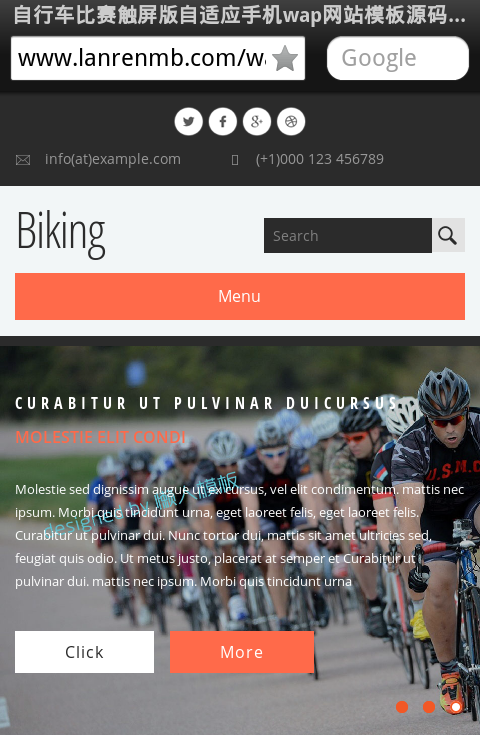Click the phone icon beside number
Viewport: 480px width, 735px height.
[x=235, y=160]
